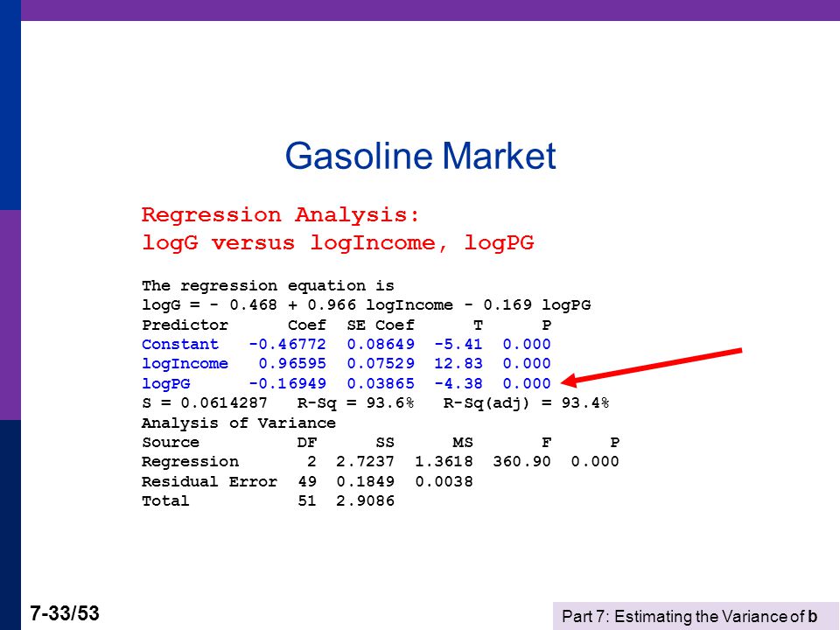
Task: Click the "Residual Error" row label
Action: click(209, 481)
